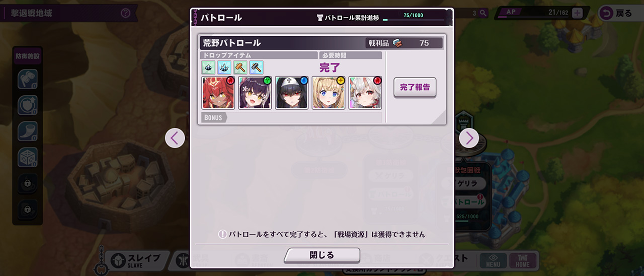Tap the orange hammer drop item icon
This screenshot has width=644, height=276.
coord(240,67)
